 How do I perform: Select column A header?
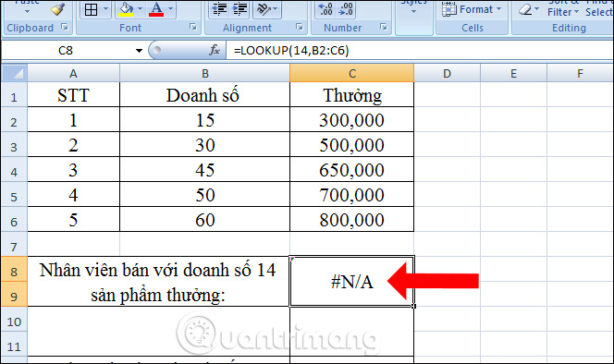point(73,73)
